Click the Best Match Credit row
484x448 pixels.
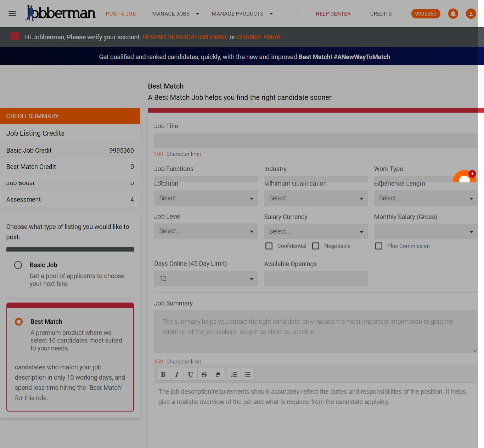[x=70, y=167]
